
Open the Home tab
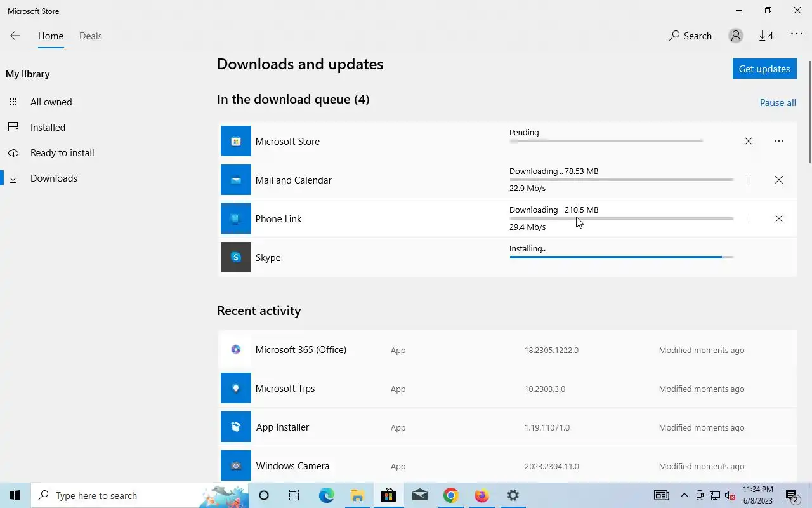(51, 36)
